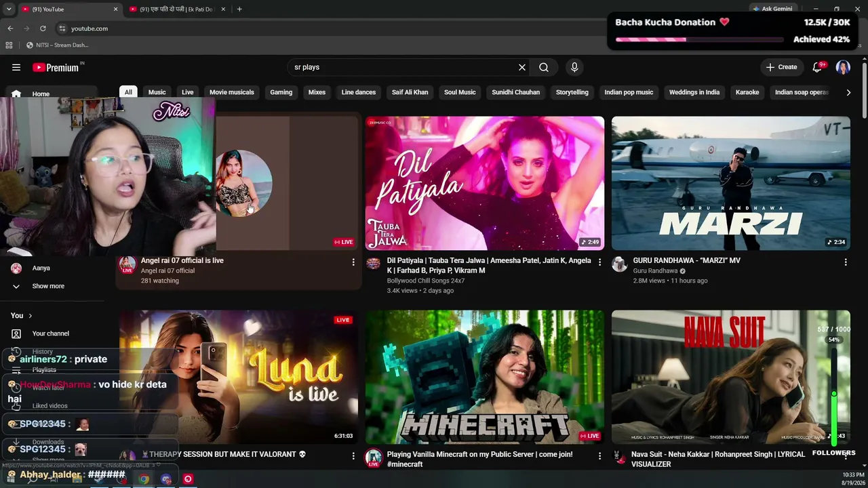The image size is (868, 488).
Task: Open more options for Vanilla Minecraft video
Action: (x=599, y=455)
